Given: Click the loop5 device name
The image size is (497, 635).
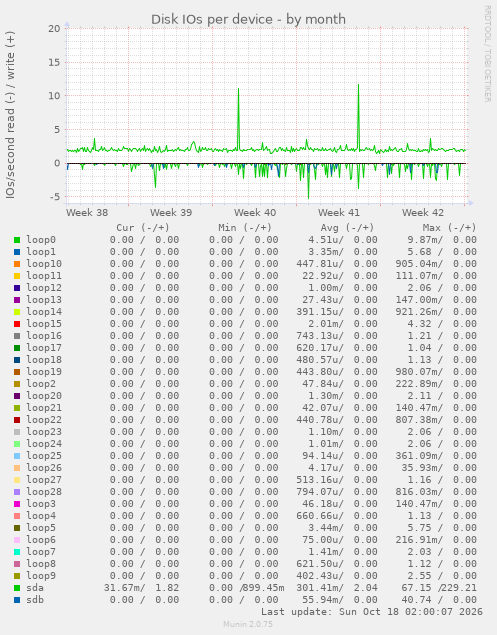Looking at the screenshot, I should point(41,528).
